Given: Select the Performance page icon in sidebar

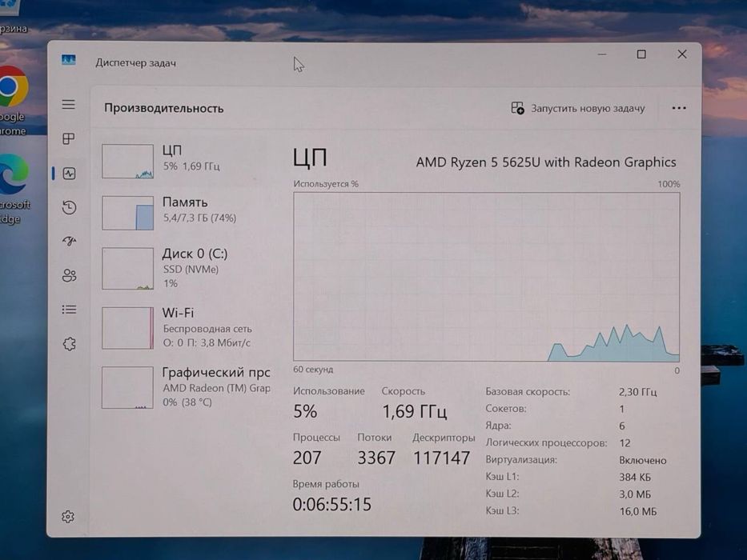Looking at the screenshot, I should (69, 174).
